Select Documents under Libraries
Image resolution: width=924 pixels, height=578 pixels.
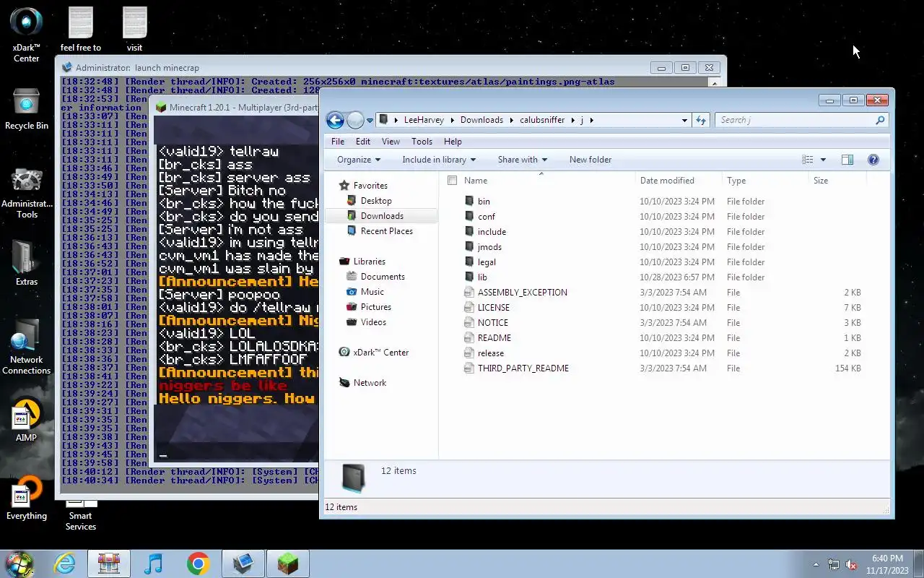click(x=382, y=277)
